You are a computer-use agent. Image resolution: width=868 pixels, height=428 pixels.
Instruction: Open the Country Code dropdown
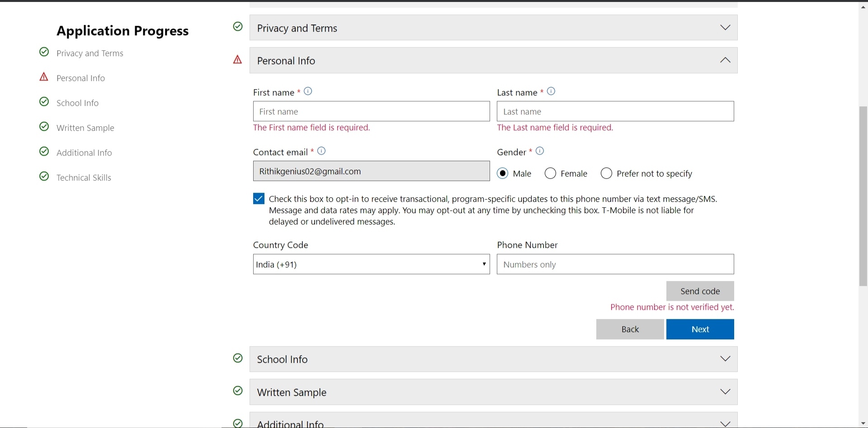pos(371,264)
